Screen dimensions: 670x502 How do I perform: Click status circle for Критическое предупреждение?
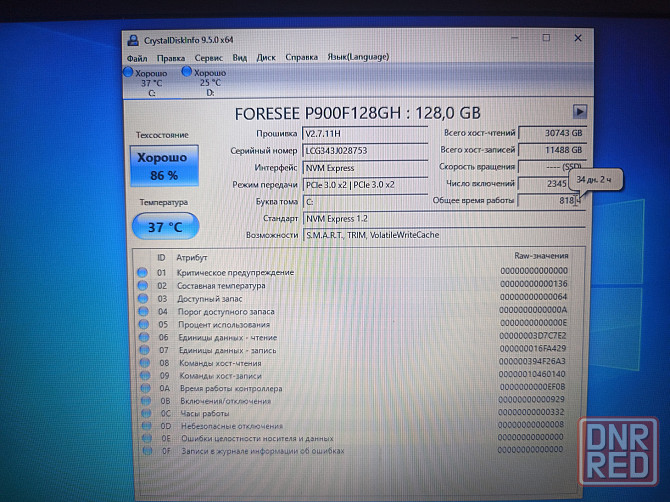click(142, 273)
